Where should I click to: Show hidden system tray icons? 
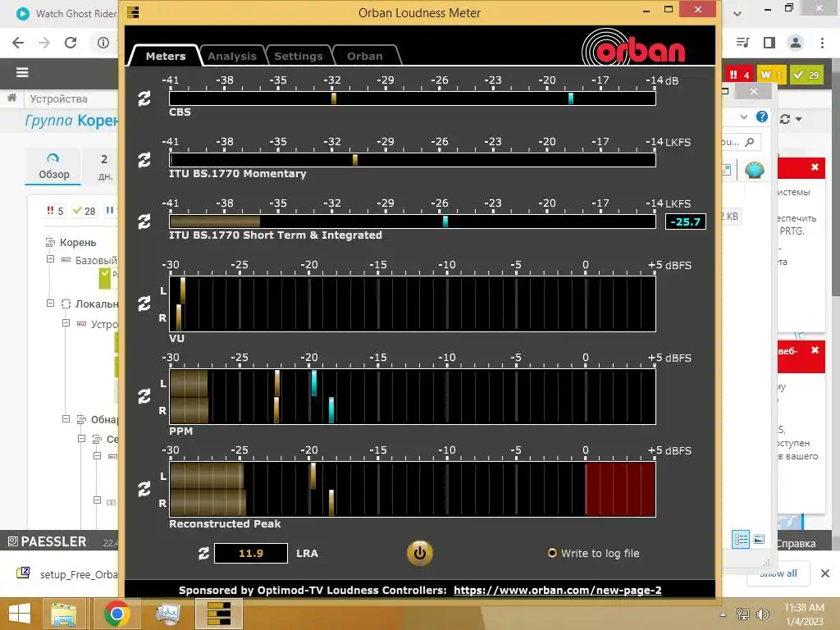click(x=724, y=614)
